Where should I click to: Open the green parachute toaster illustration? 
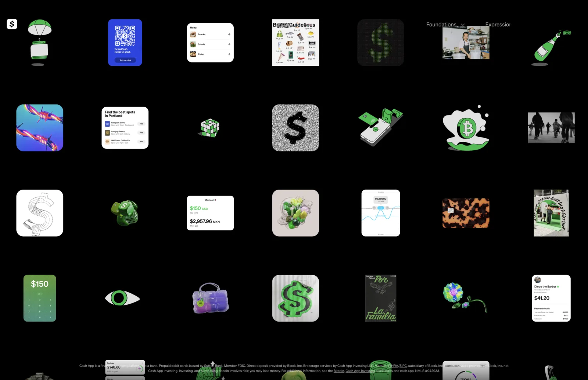pos(40,43)
